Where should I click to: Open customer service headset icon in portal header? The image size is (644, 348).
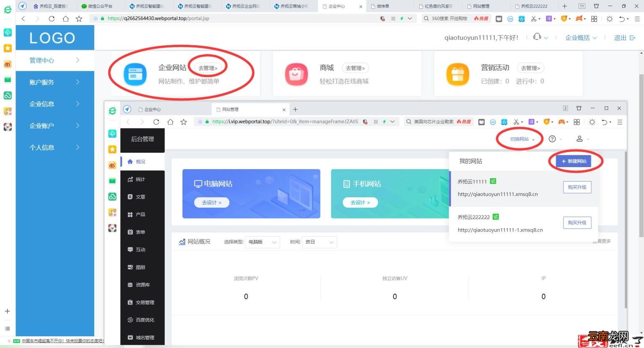click(x=537, y=37)
